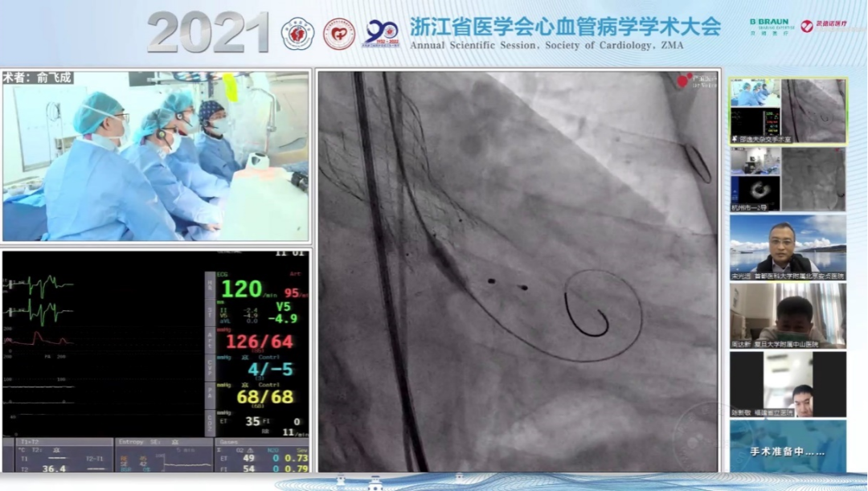
Task: Open the second site feed with IVUS image
Action: point(788,178)
